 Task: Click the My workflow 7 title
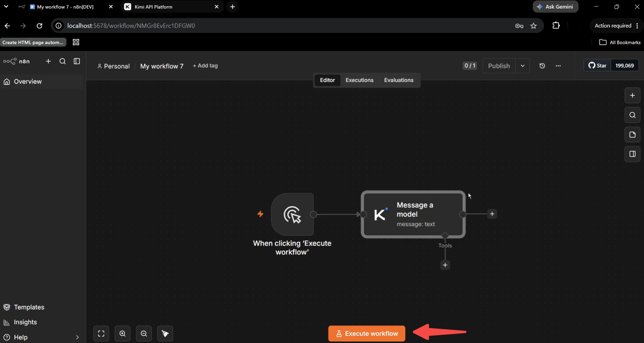click(x=162, y=66)
